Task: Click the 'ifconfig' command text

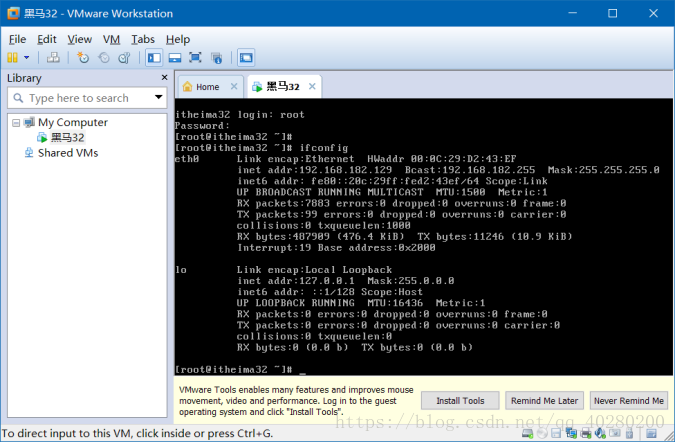Action: click(x=324, y=148)
